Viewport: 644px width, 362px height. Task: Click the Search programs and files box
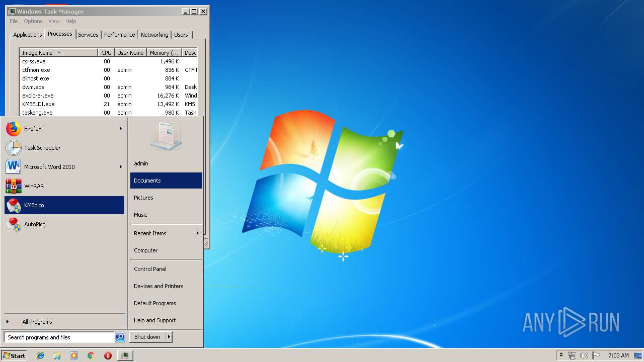(x=59, y=337)
